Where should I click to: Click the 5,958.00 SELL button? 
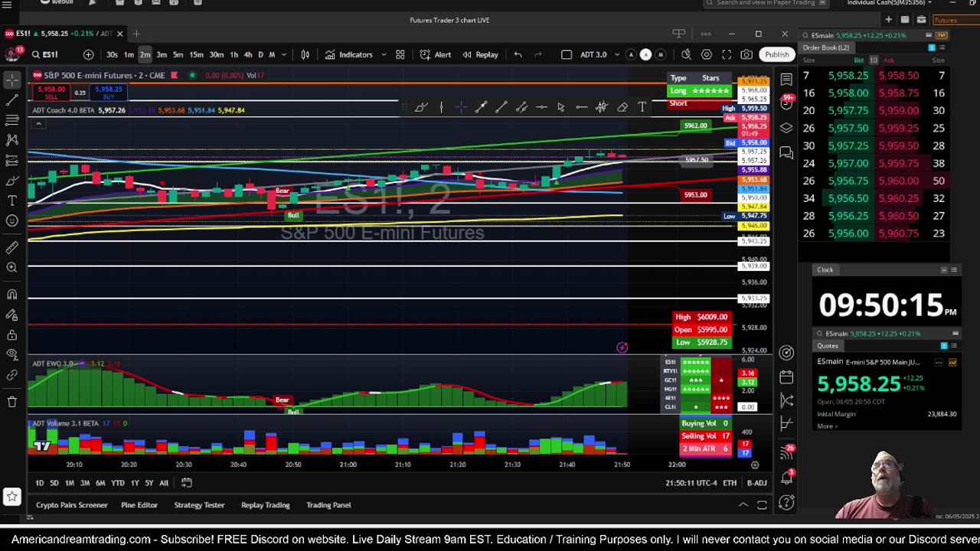point(51,93)
